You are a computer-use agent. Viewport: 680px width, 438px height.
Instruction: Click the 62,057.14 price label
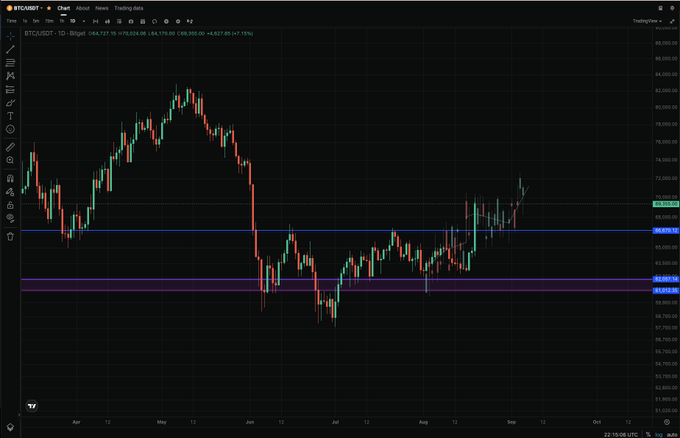(666, 279)
